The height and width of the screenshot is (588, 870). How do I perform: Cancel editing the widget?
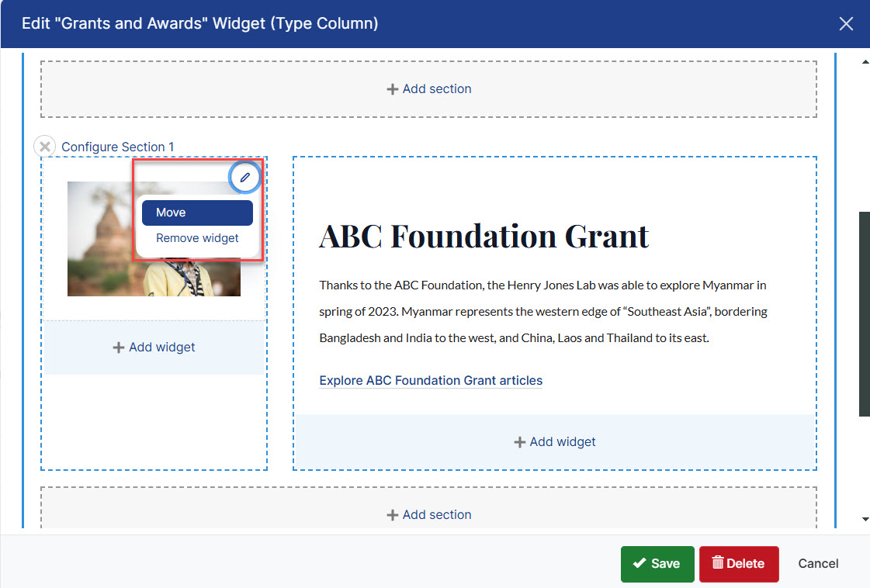(818, 564)
